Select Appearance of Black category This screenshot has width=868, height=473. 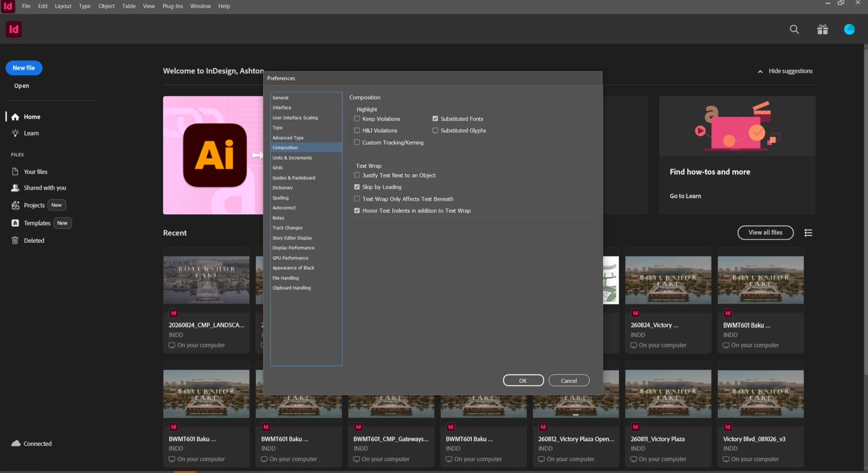306,268
